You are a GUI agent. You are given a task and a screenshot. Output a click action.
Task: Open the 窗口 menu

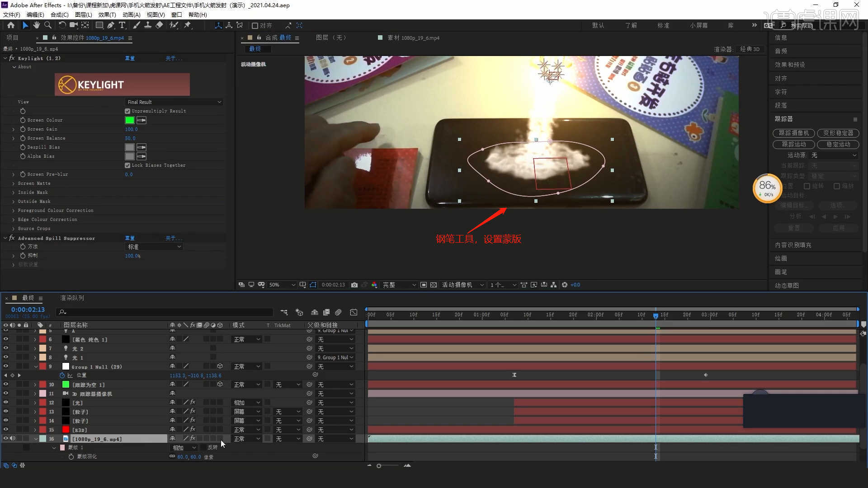tap(176, 15)
